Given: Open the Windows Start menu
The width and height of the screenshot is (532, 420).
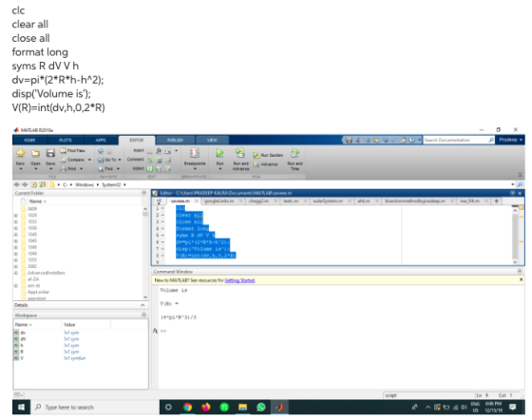Looking at the screenshot, I should [x=21, y=408].
